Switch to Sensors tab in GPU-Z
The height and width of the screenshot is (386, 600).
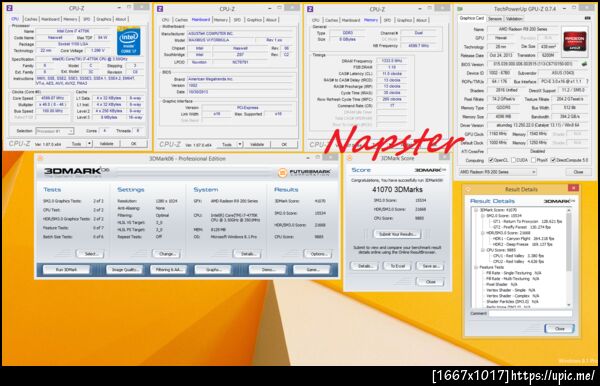pyautogui.click(x=495, y=18)
